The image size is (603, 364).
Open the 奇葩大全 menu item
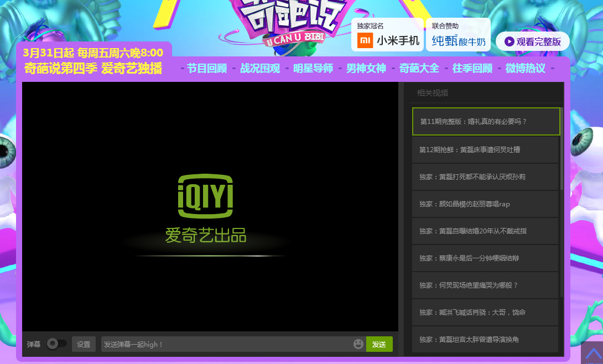(x=419, y=69)
